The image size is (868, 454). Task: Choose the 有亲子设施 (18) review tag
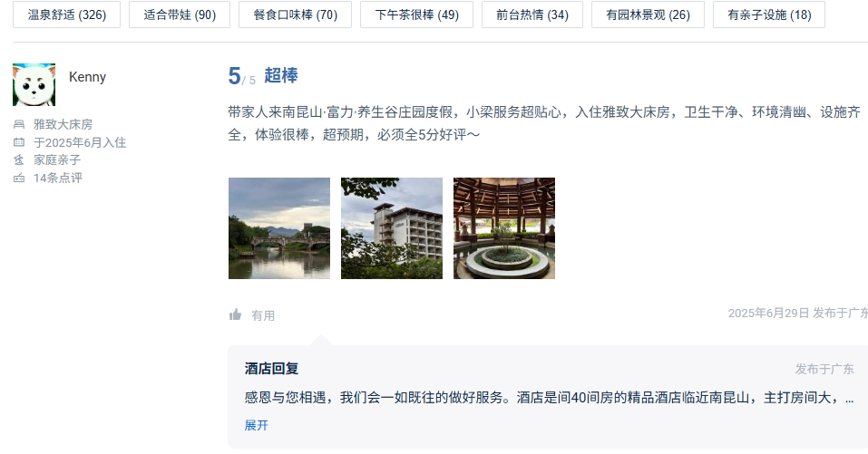click(769, 14)
